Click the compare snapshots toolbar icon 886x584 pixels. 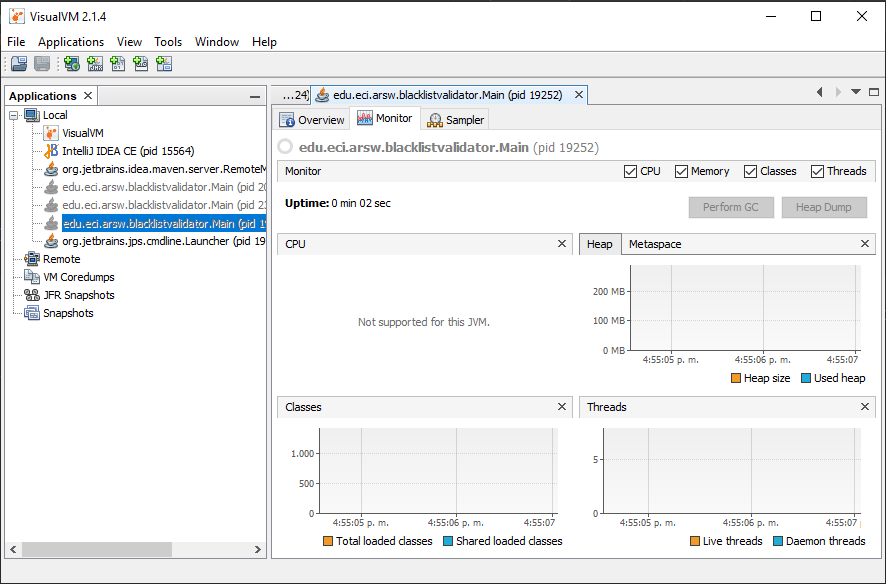[x=164, y=63]
